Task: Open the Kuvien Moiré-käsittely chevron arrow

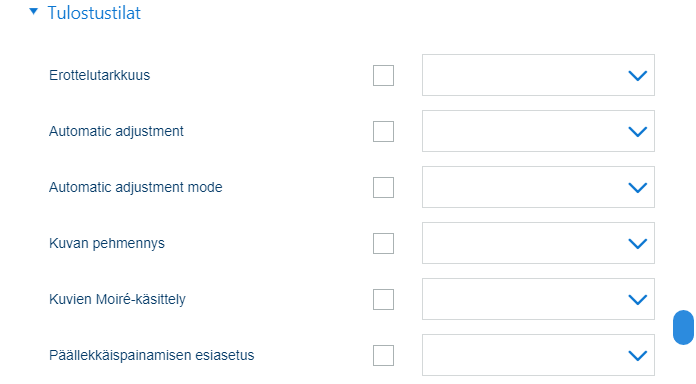Action: click(638, 299)
